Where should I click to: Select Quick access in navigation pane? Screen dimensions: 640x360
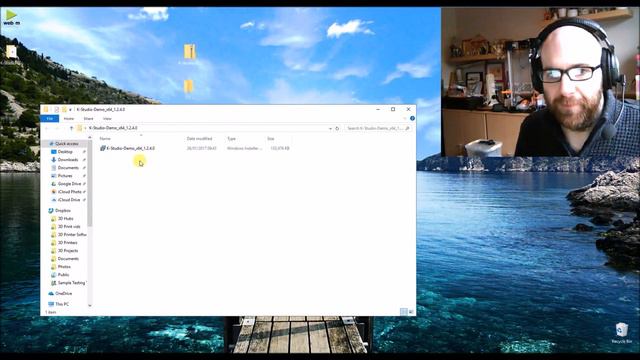pyautogui.click(x=67, y=144)
